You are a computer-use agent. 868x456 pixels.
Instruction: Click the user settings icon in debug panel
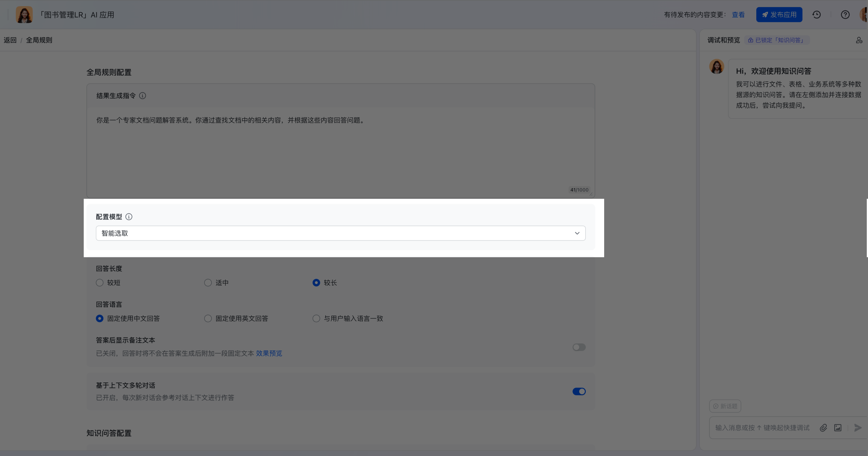coord(859,40)
